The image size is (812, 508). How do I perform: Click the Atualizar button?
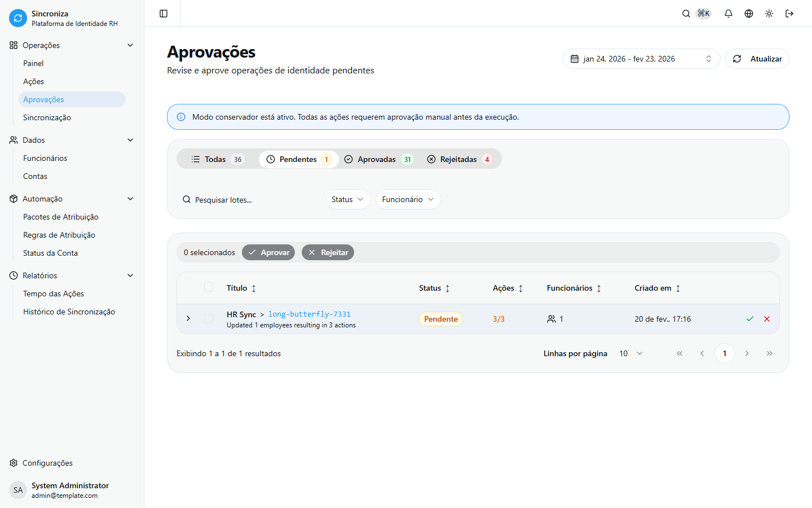click(x=757, y=59)
